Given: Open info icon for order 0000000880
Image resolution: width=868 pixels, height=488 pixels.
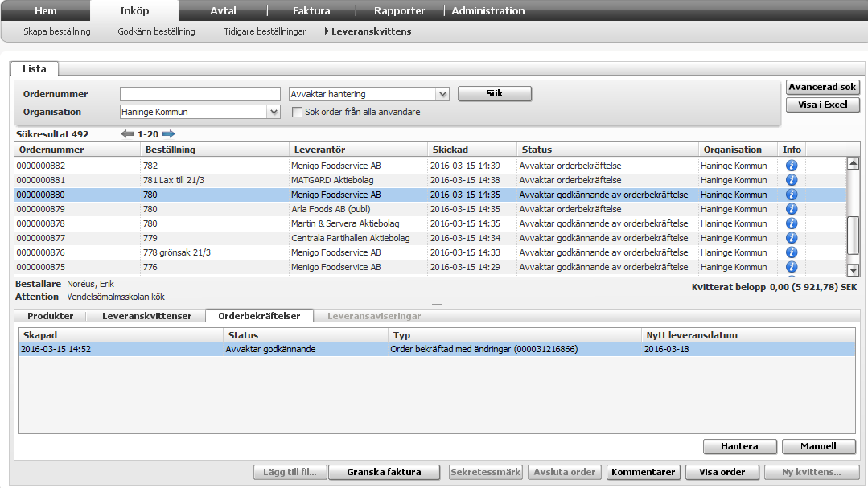Looking at the screenshot, I should (792, 195).
